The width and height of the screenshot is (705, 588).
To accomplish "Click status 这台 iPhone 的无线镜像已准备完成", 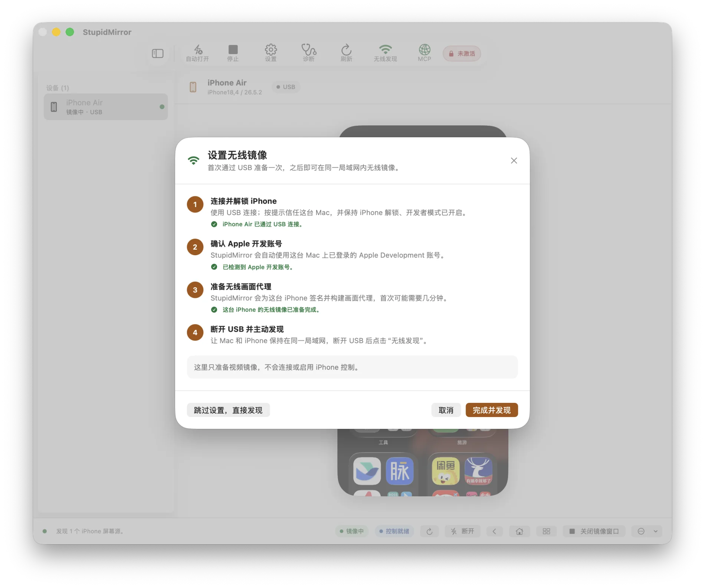I will (271, 310).
